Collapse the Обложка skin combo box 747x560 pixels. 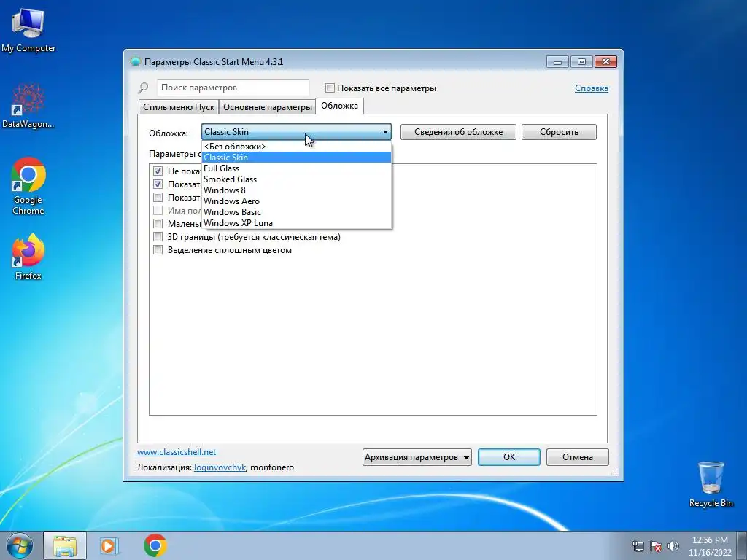tap(296, 132)
